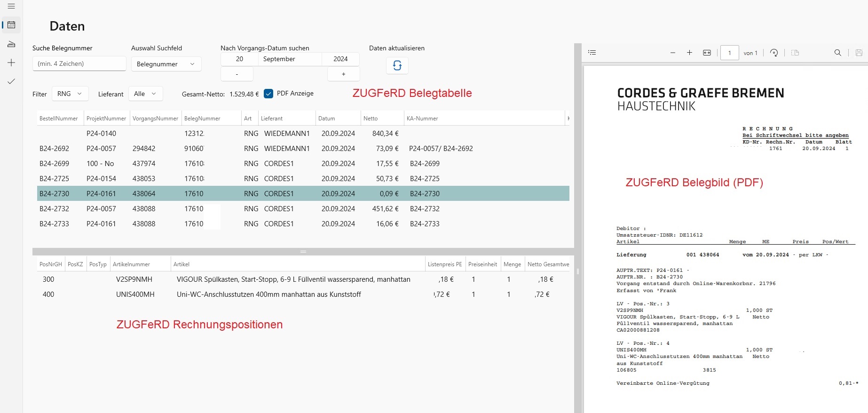Save the PDF document
The width and height of the screenshot is (868, 413).
tap(859, 53)
